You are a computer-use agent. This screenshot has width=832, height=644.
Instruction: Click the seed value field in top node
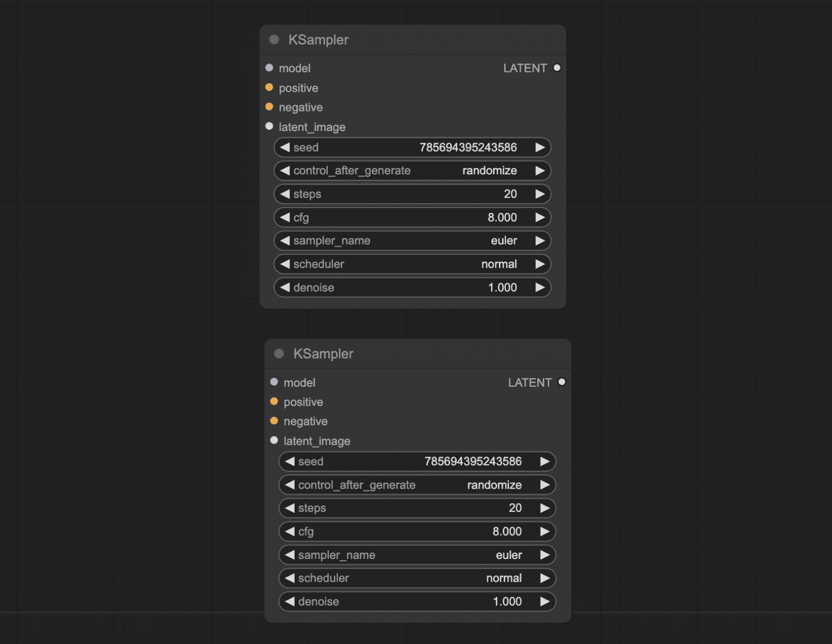[412, 147]
